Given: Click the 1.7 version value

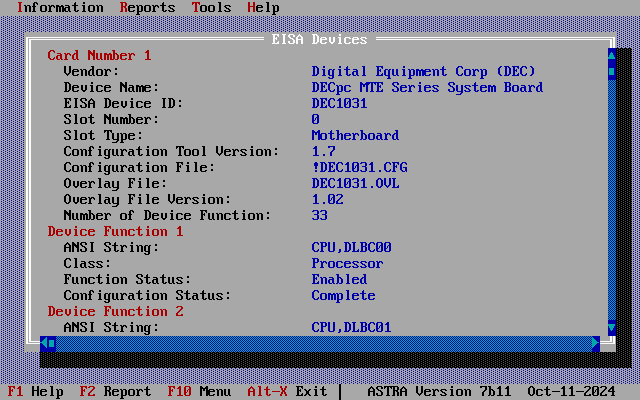Looking at the screenshot, I should pyautogui.click(x=323, y=151).
